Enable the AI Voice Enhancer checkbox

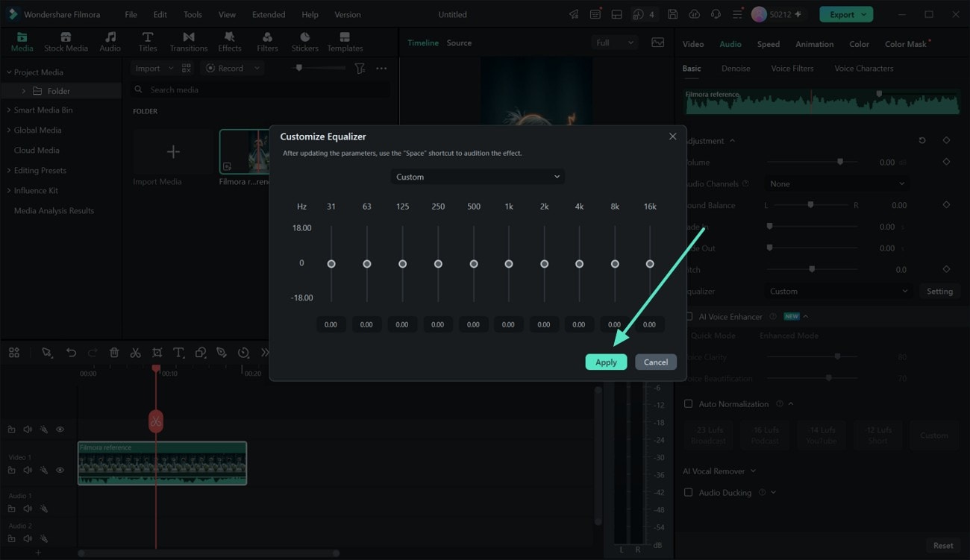(x=689, y=316)
